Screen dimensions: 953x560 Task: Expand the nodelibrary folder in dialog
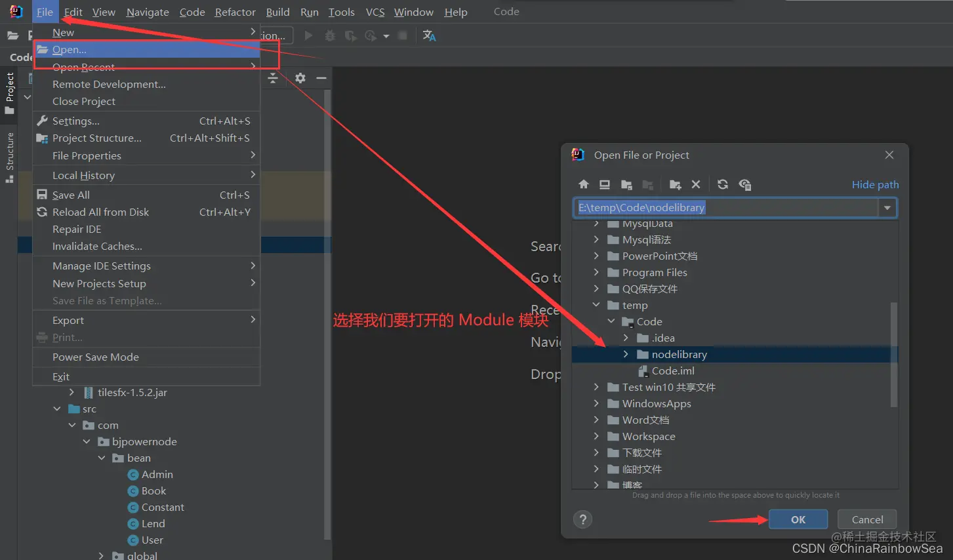click(626, 354)
